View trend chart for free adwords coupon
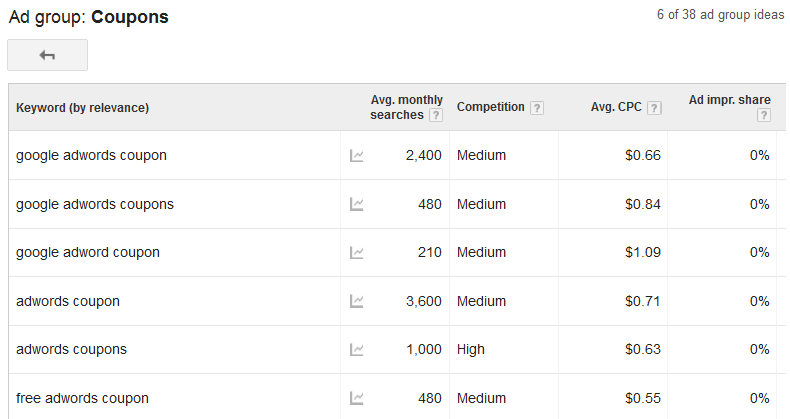The width and height of the screenshot is (790, 419). [357, 398]
